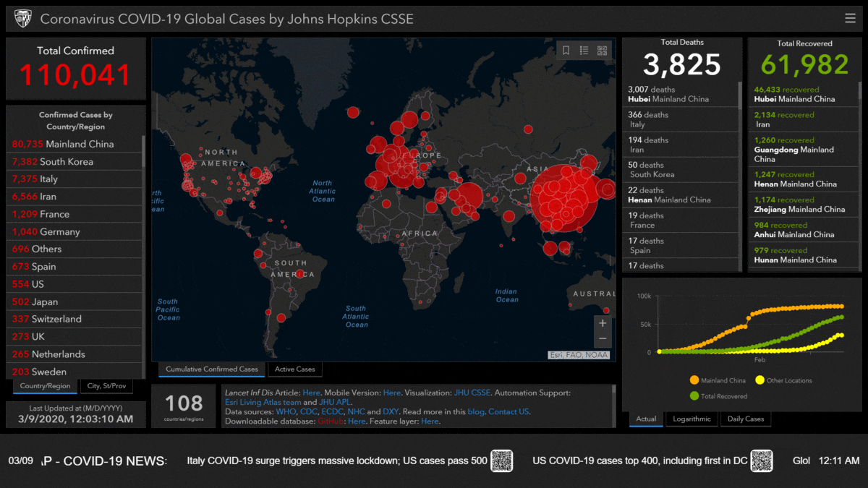
Task: Select Mainland China in country list
Action: pos(75,144)
